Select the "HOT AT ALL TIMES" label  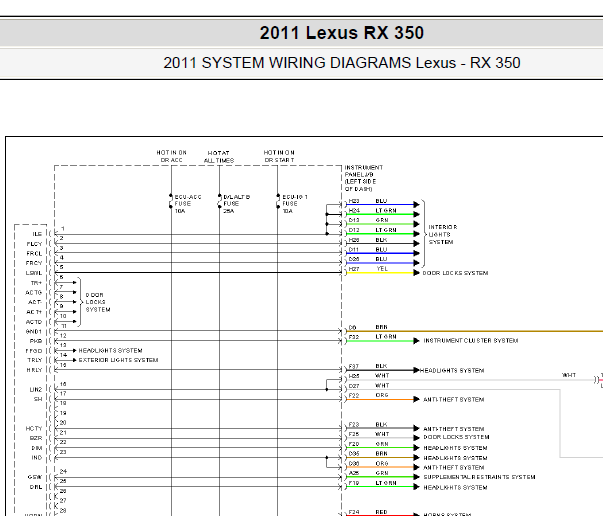[219, 156]
